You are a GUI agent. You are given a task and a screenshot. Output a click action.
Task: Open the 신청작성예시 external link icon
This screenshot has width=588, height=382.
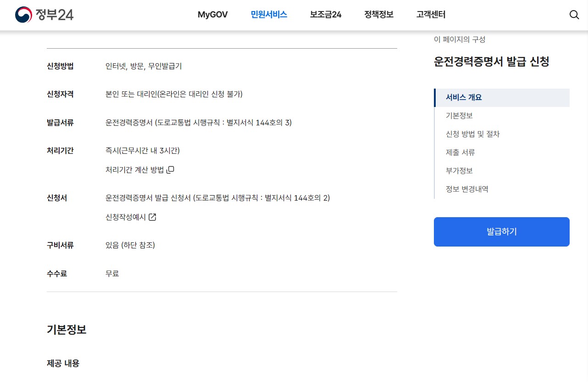pos(152,217)
